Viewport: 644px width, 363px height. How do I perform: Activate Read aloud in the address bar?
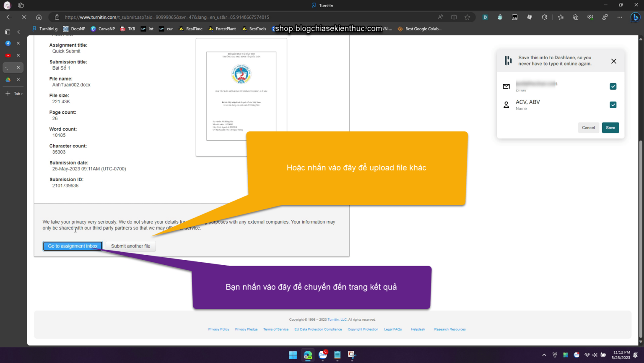coord(441,17)
